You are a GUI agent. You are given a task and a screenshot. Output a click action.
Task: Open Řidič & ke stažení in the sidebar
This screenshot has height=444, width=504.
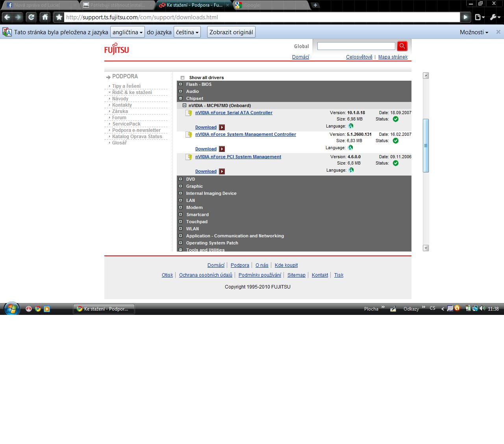(132, 92)
